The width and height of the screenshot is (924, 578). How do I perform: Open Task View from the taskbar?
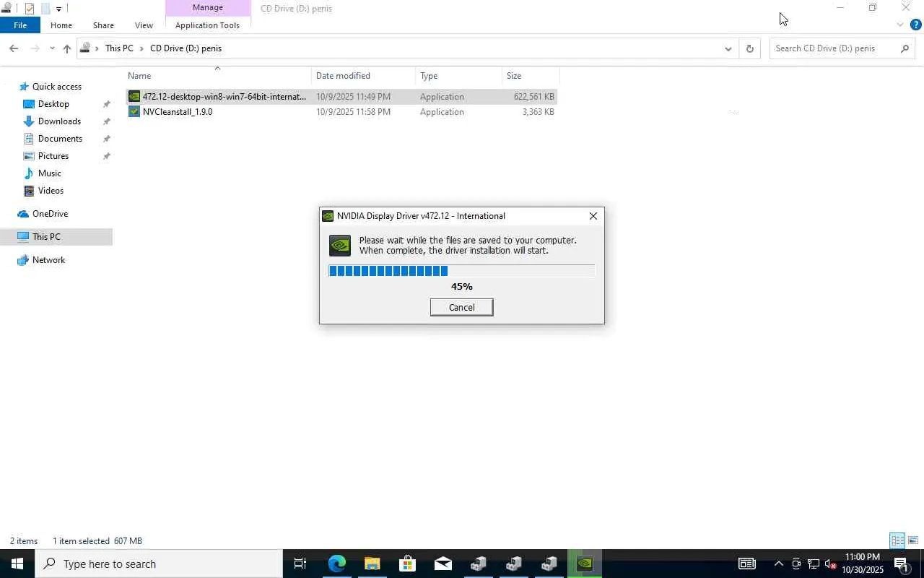[300, 564]
